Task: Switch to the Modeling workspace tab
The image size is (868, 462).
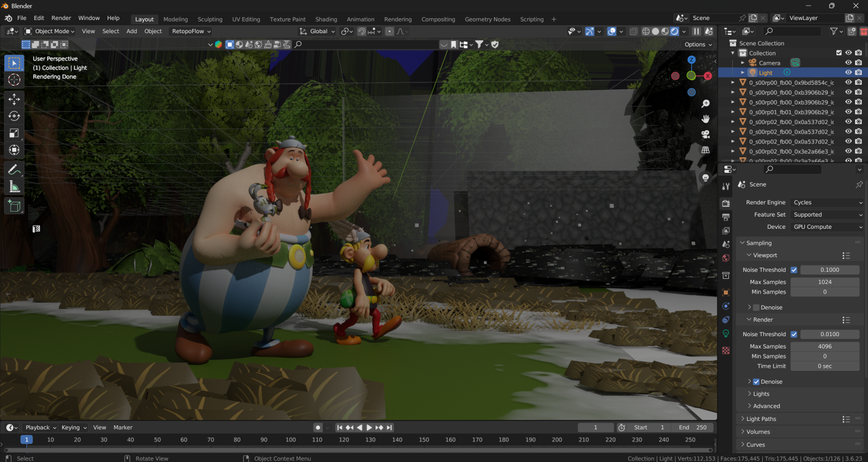Action: [176, 19]
